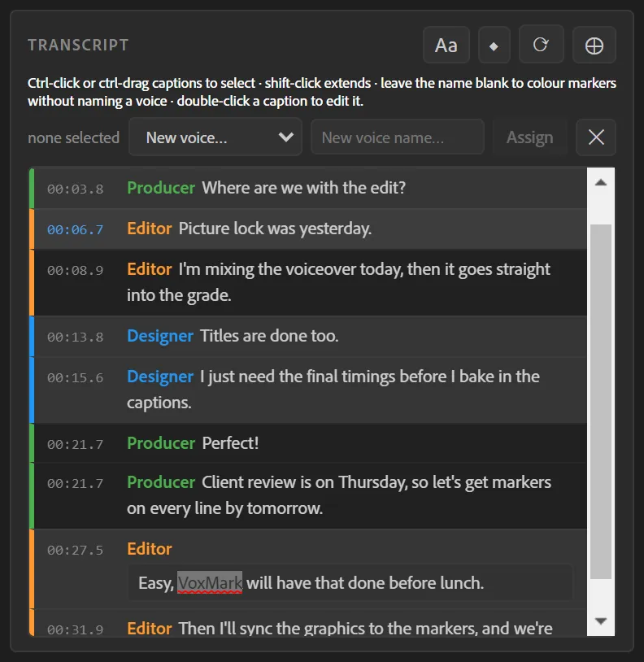This screenshot has width=644, height=662.
Task: Click the 00:03.8 timestamp
Action: pyautogui.click(x=75, y=189)
